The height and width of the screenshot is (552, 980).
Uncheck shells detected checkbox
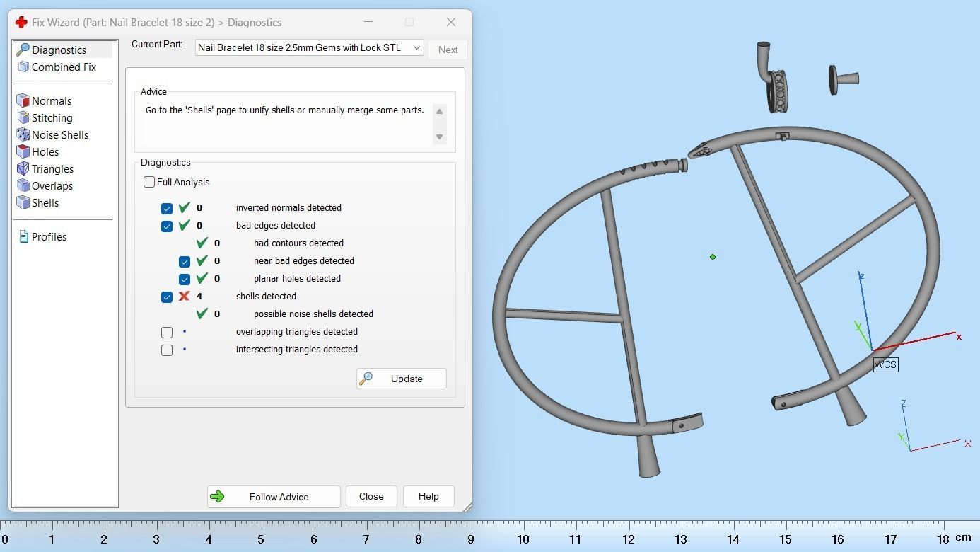pyautogui.click(x=167, y=297)
